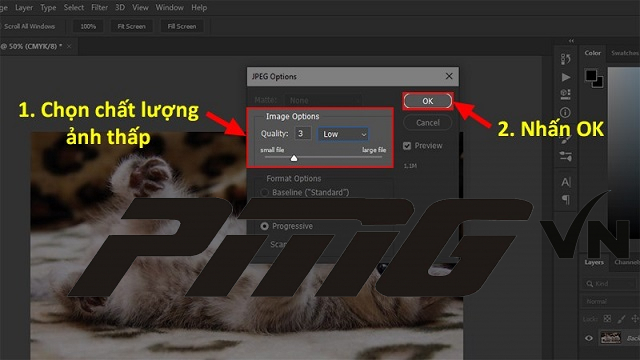
Task: Click OK in JPEG Options
Action: [x=427, y=101]
